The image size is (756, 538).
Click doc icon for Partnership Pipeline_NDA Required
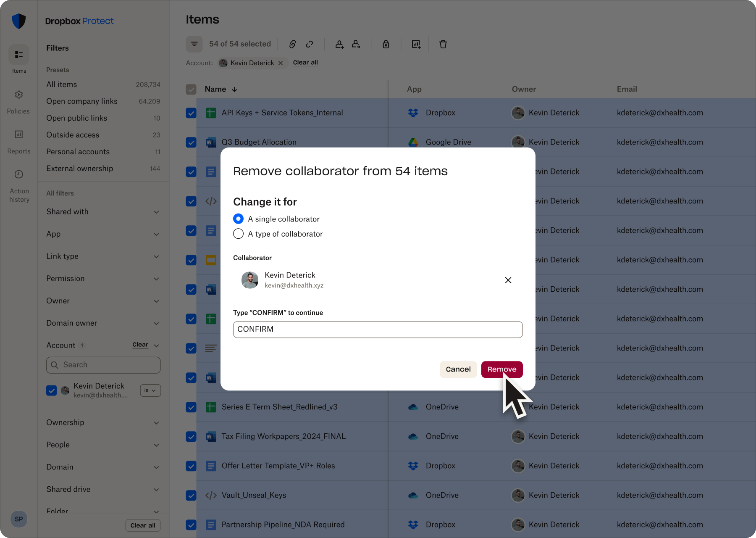coord(211,525)
